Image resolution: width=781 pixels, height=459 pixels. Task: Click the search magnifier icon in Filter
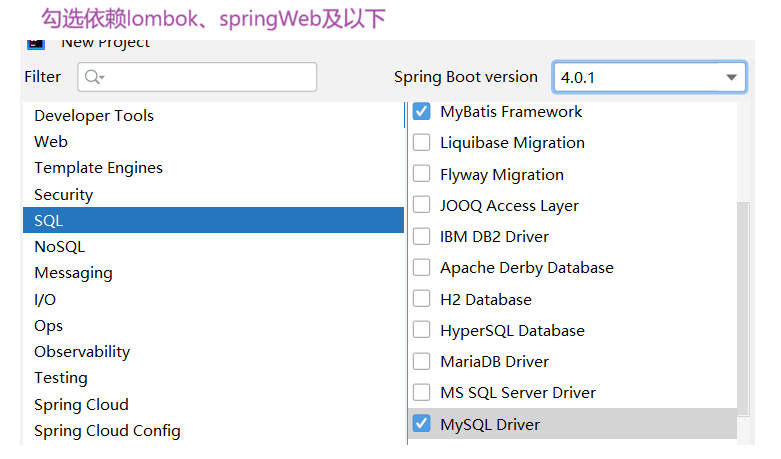coord(93,77)
